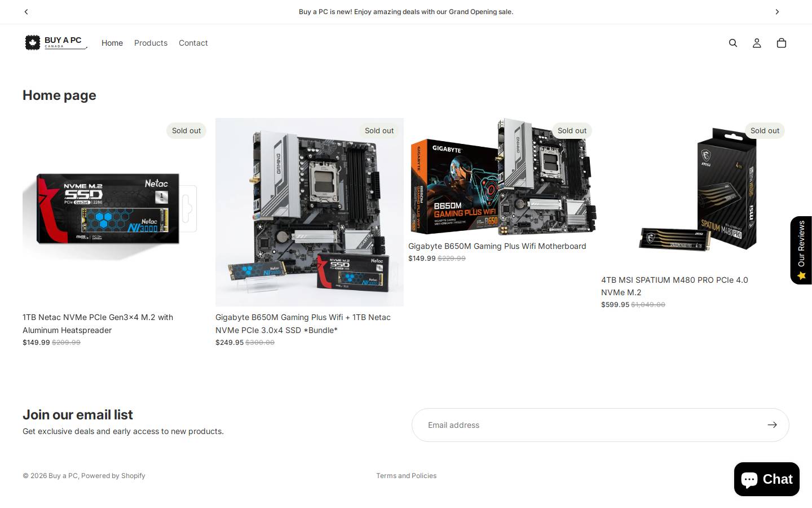Open the 1TB Netac NVMe SSD product image
The height and width of the screenshot is (508, 812).
(x=117, y=212)
